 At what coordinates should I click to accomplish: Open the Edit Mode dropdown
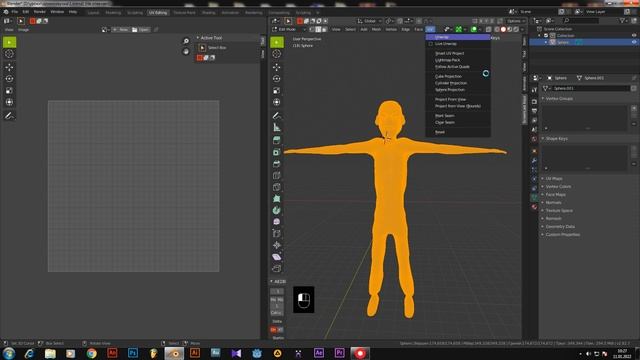pyautogui.click(x=289, y=29)
